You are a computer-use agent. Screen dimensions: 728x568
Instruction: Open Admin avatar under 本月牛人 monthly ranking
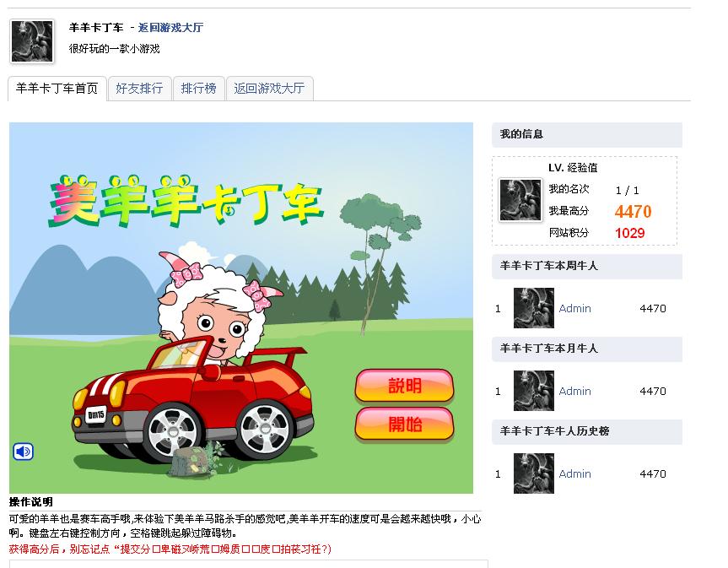click(533, 391)
